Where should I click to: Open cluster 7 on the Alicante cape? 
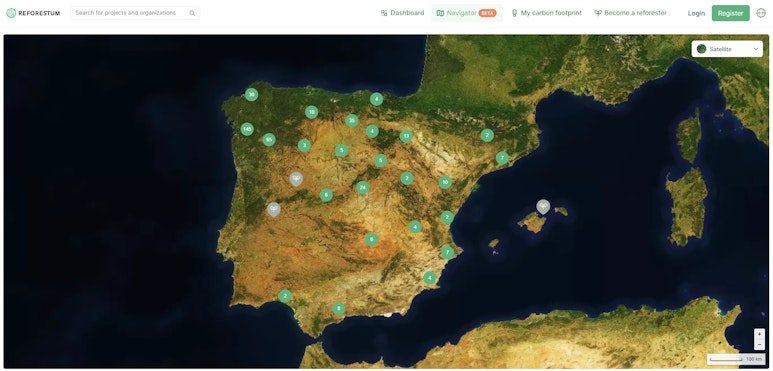tap(447, 252)
